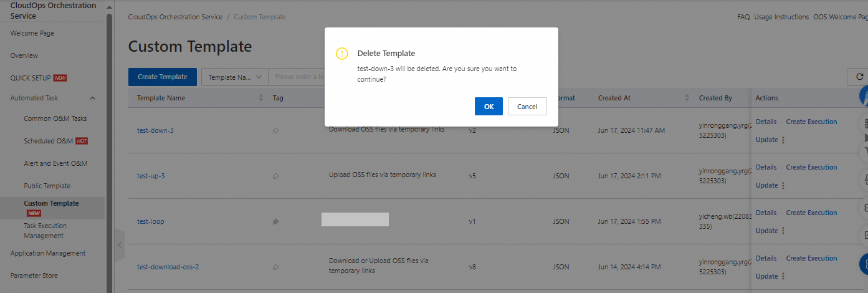Open the more-actions dots for test-loop
The width and height of the screenshot is (868, 293).
click(783, 231)
